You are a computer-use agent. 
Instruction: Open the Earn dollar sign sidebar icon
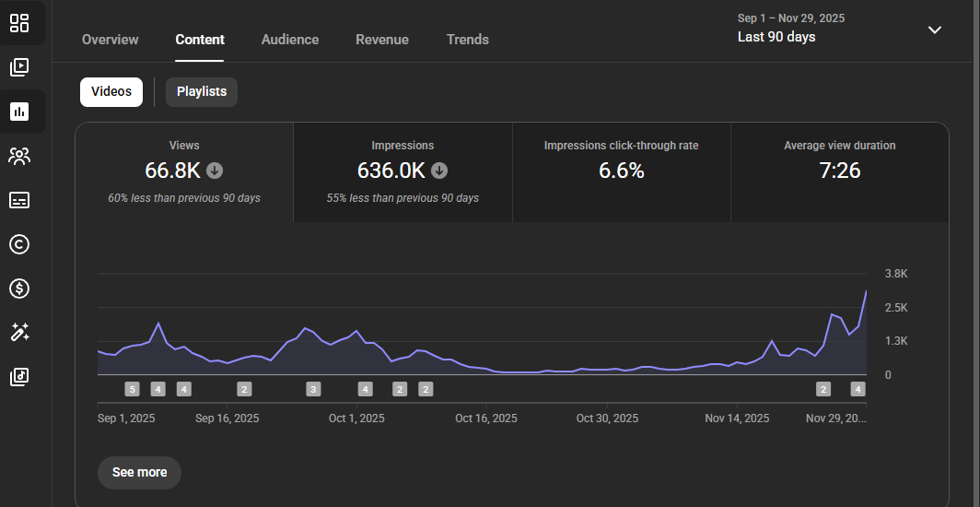19,289
